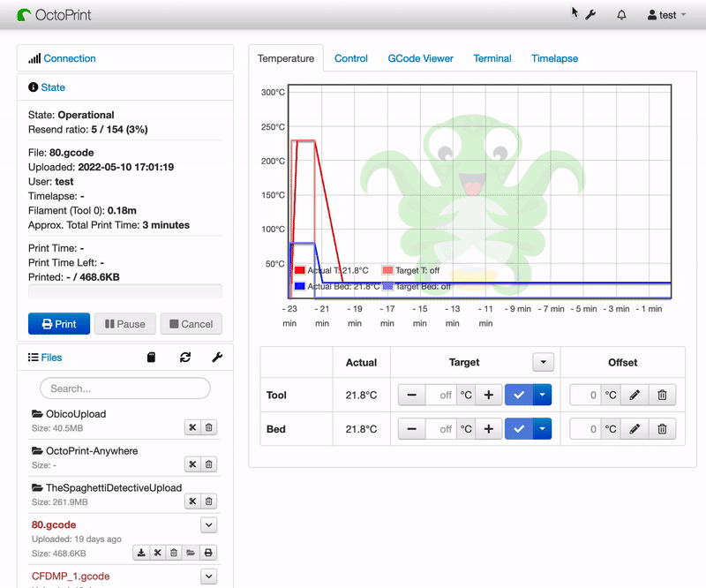Switch to the Temperature tab

tap(286, 58)
